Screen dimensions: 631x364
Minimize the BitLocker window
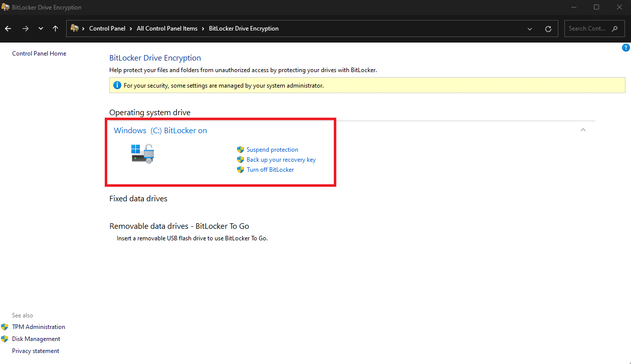(574, 8)
